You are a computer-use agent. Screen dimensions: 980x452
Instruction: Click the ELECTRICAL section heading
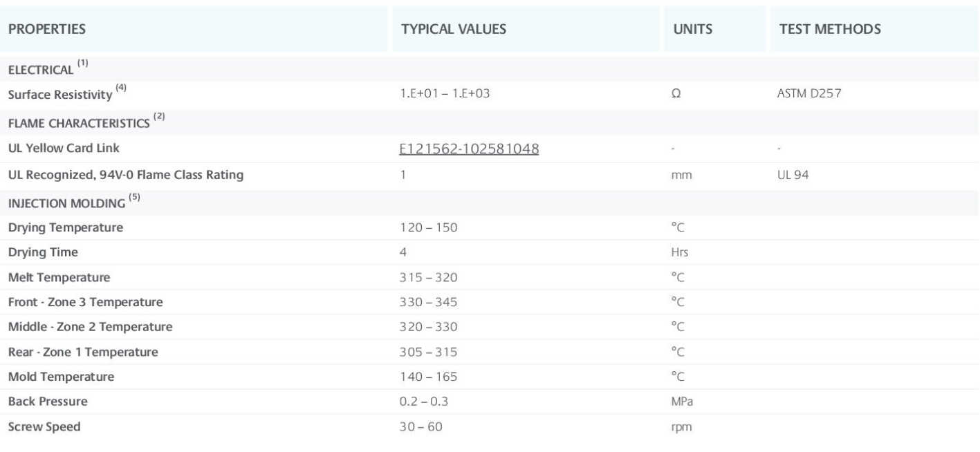click(41, 70)
